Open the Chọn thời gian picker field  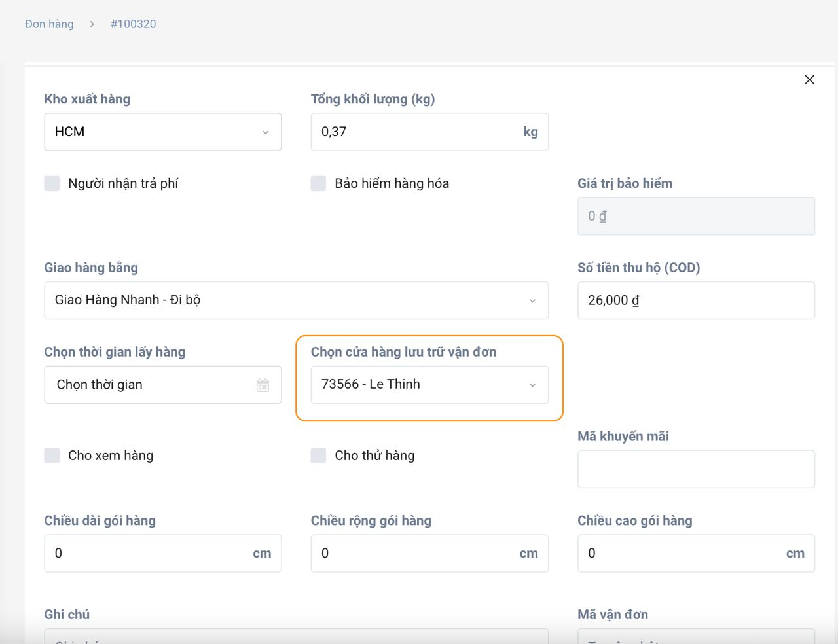pyautogui.click(x=151, y=385)
